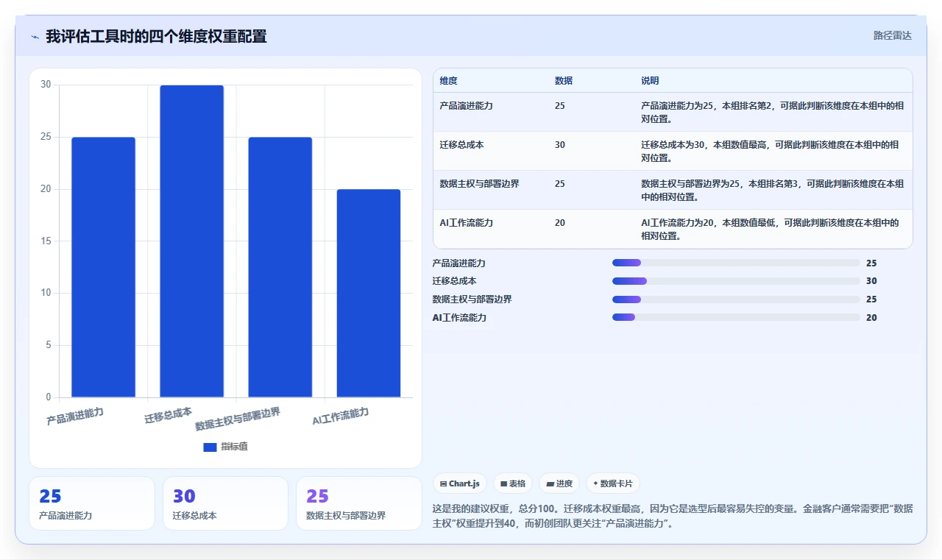Click the description saying 本组数值最高
Screen dimensions: 942x560
[770, 151]
